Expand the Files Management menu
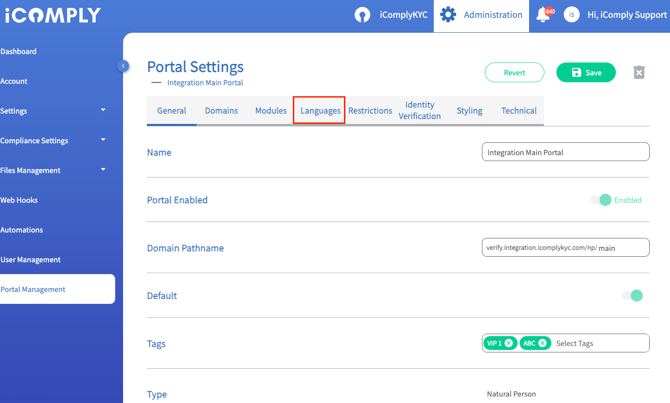This screenshot has width=670, height=403. coord(103,170)
